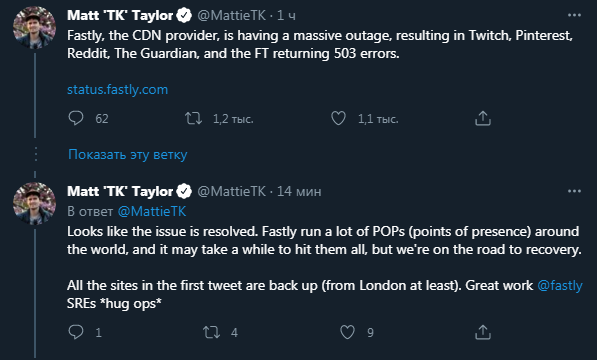This screenshot has width=597, height=360.
Task: Retweet the second tweet with 4 retweets
Action: point(211,332)
